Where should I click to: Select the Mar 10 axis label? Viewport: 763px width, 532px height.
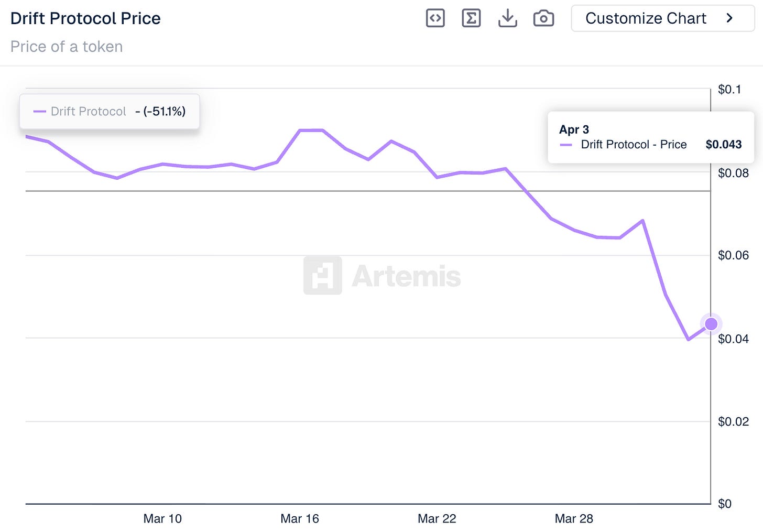point(162,518)
